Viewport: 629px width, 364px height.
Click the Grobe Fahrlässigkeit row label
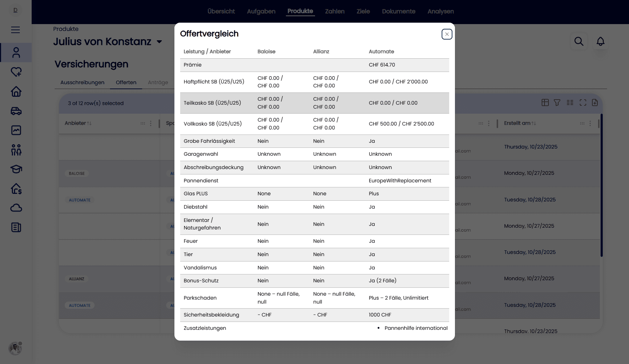pyautogui.click(x=209, y=141)
